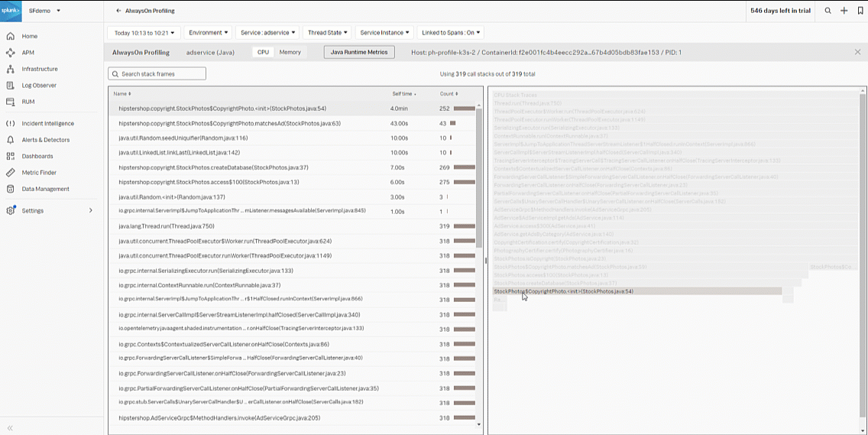This screenshot has height=435, width=868.
Task: Open APM from the sidebar
Action: coord(28,53)
